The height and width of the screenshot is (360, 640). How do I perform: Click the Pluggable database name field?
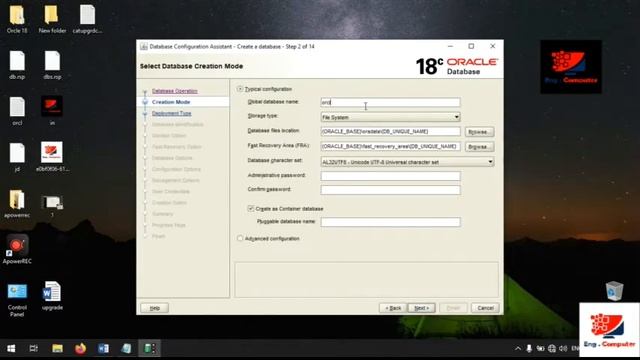[x=391, y=222]
